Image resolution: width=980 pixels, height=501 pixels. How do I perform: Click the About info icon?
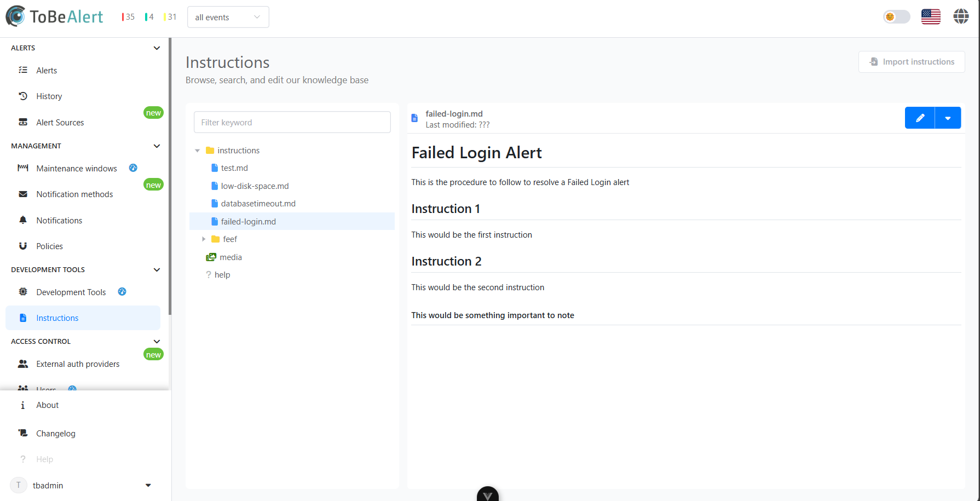pyautogui.click(x=22, y=405)
